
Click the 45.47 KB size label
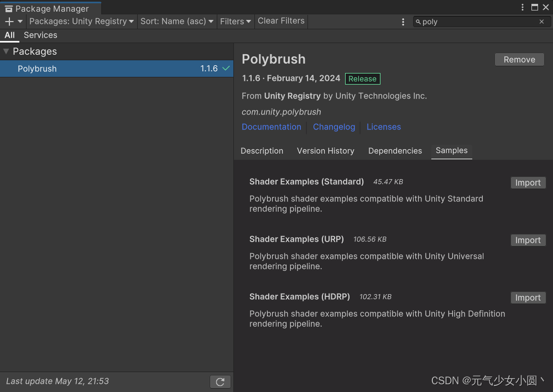pos(388,182)
